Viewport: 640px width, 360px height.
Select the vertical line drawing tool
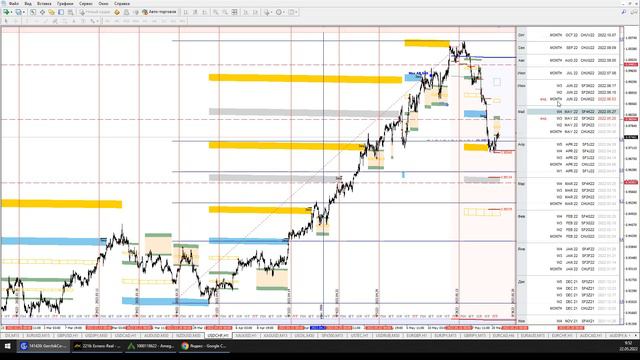[27, 21]
